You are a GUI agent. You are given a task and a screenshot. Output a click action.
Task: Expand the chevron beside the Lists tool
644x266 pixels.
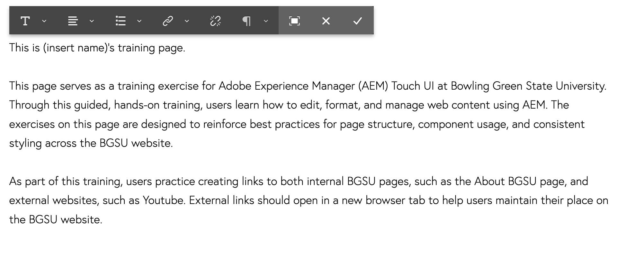139,21
